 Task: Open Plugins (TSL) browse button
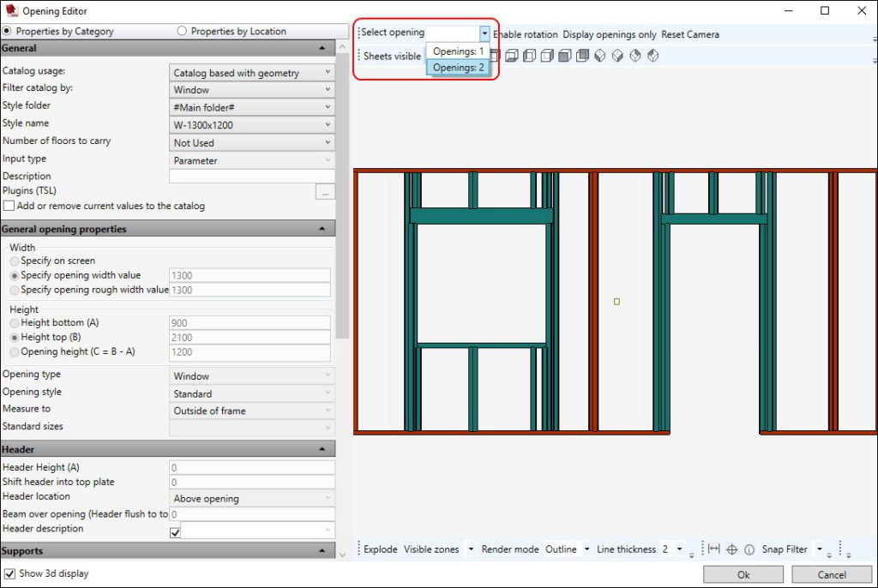click(x=325, y=192)
